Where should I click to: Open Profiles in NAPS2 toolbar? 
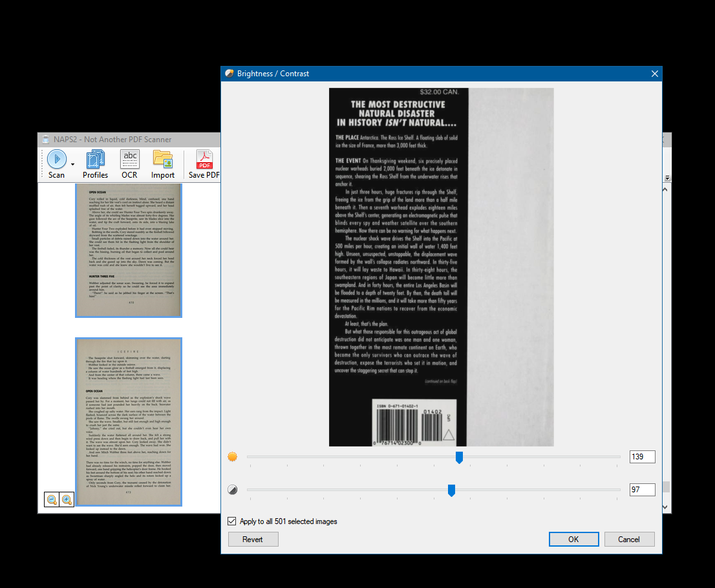pos(95,164)
